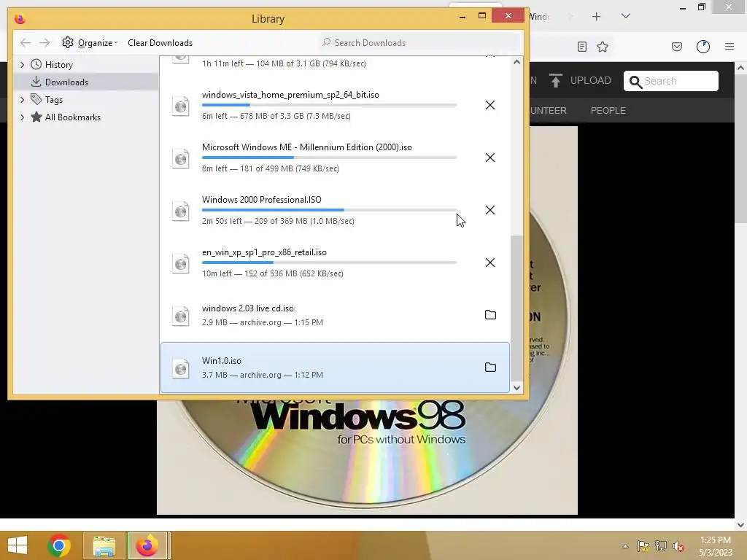This screenshot has width=747, height=560.
Task: Click the Win1.0.iso file icon
Action: click(x=181, y=368)
